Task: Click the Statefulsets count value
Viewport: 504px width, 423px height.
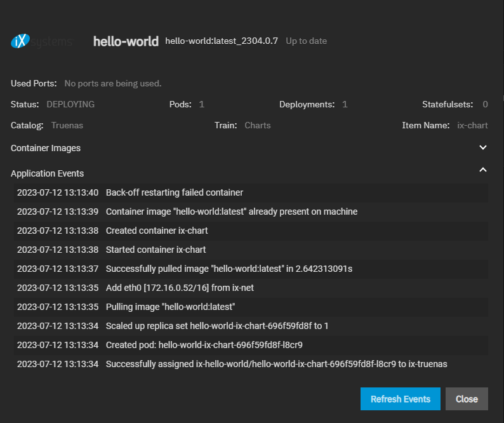Action: point(485,104)
